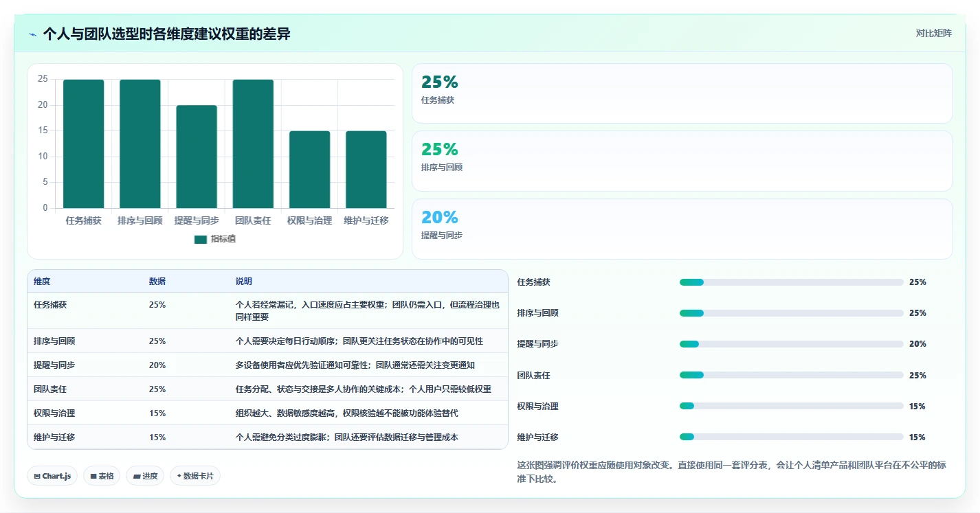Select the 20% 提醒与同步 data card
This screenshot has height=513, width=980.
pos(682,229)
